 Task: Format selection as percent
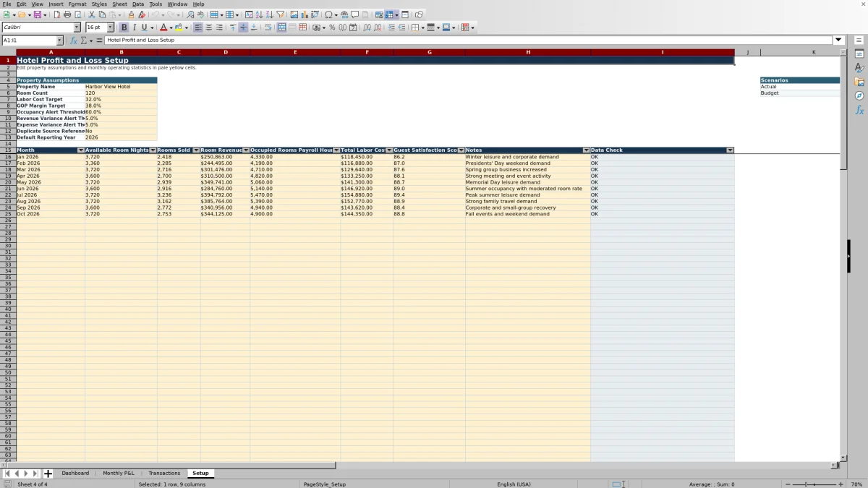(332, 27)
